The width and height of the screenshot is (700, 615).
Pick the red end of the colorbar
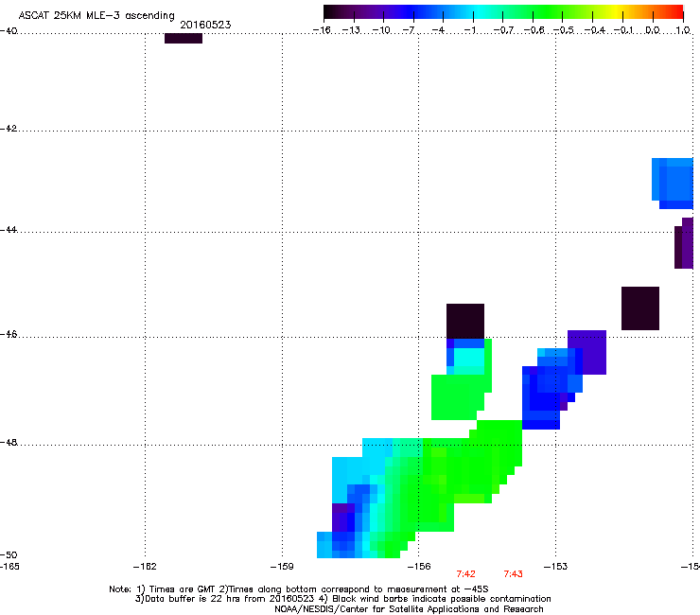coord(676,12)
